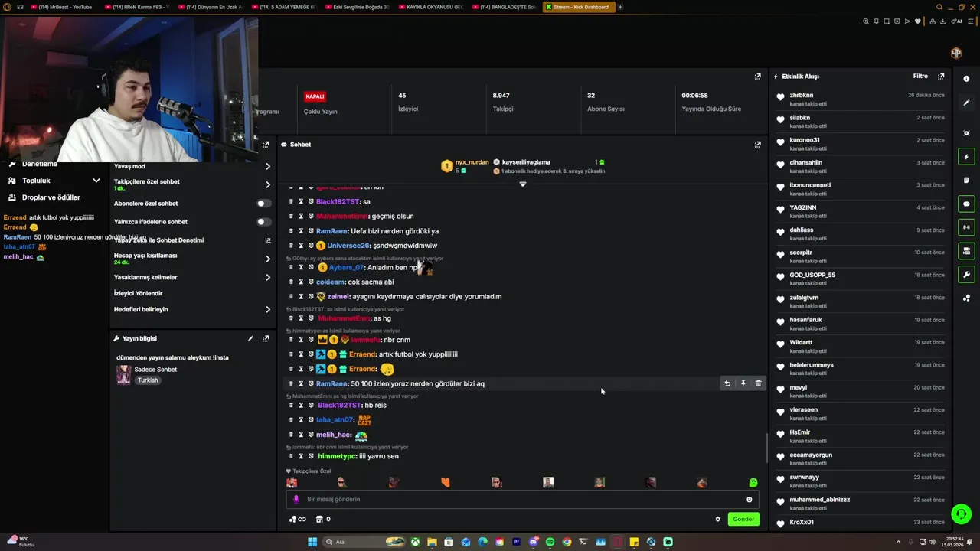Click the broadcast signal icon in right sidebar
Image resolution: width=980 pixels, height=551 pixels.
click(966, 227)
